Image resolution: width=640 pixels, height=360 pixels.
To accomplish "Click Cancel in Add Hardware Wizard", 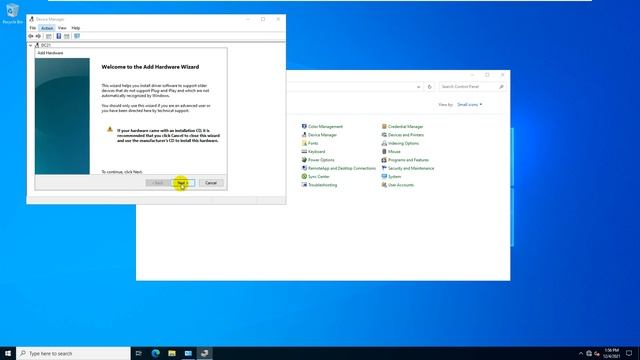I will pyautogui.click(x=211, y=183).
